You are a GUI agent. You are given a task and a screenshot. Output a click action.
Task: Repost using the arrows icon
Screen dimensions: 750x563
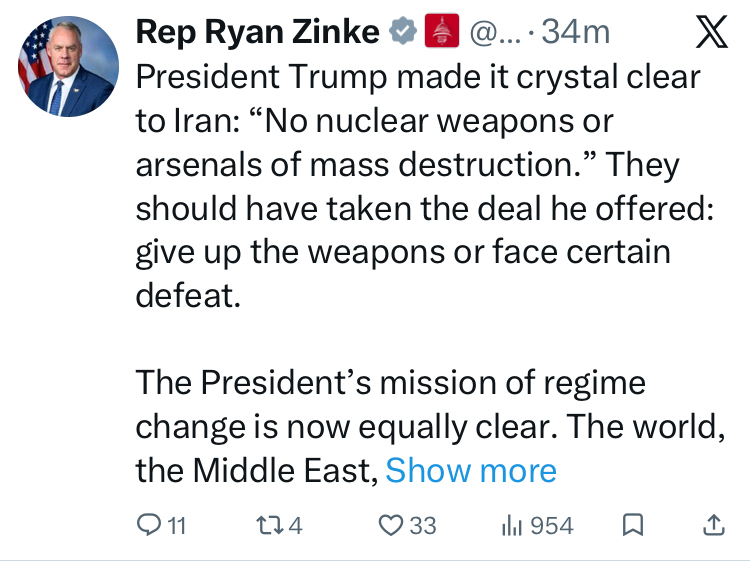coord(269,525)
